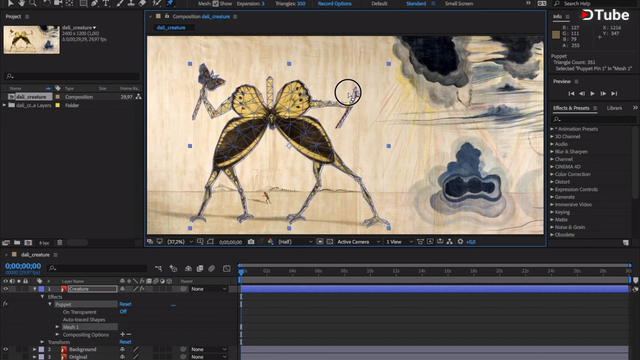
Task: Expand Mesh 1 properties
Action: coord(58,327)
